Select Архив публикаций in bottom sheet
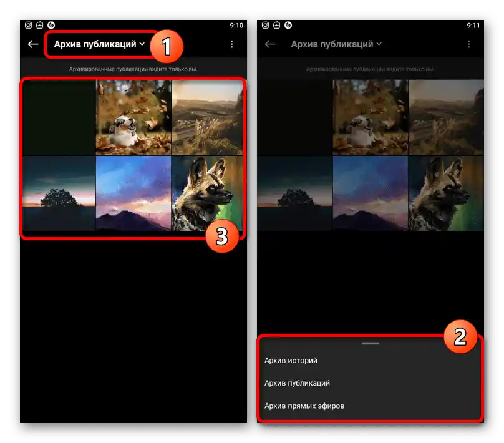504x443 pixels. 297,383
